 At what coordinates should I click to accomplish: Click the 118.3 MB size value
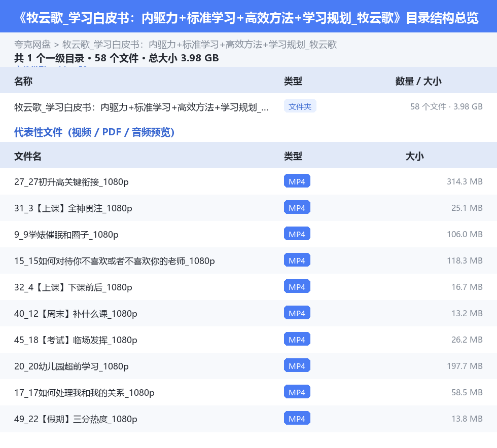465,260
